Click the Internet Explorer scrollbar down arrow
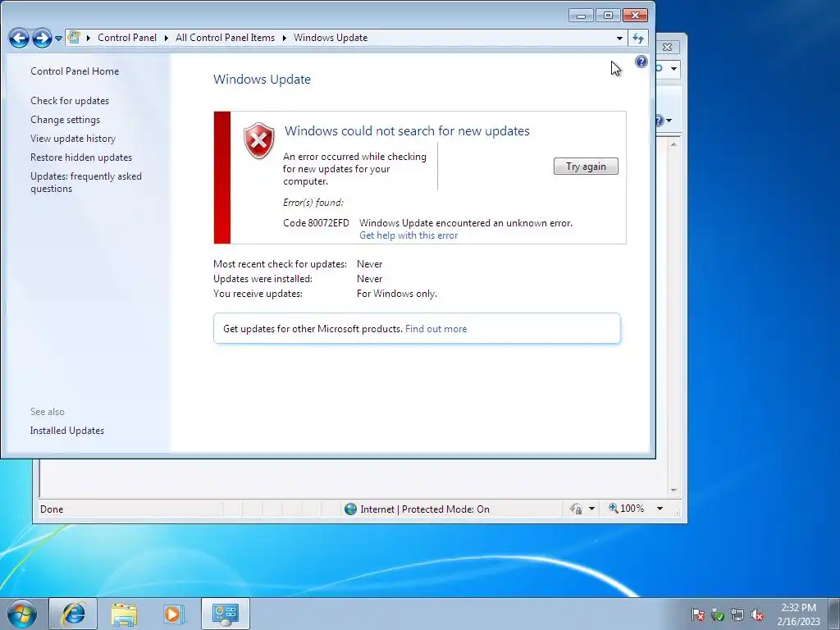Image resolution: width=840 pixels, height=630 pixels. pyautogui.click(x=674, y=491)
